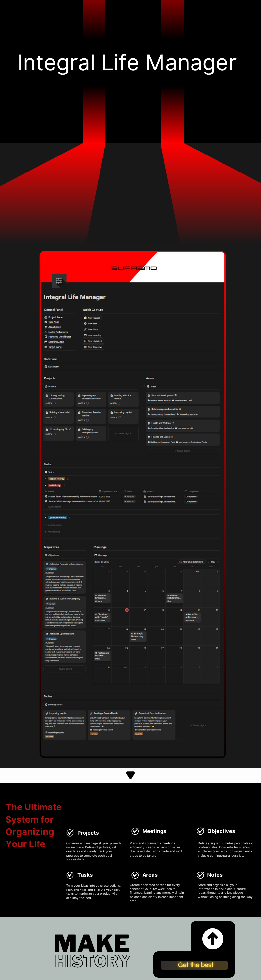Collapse the Null Priority task group
Image resolution: width=261 pixels, height=980 pixels.
45,485
